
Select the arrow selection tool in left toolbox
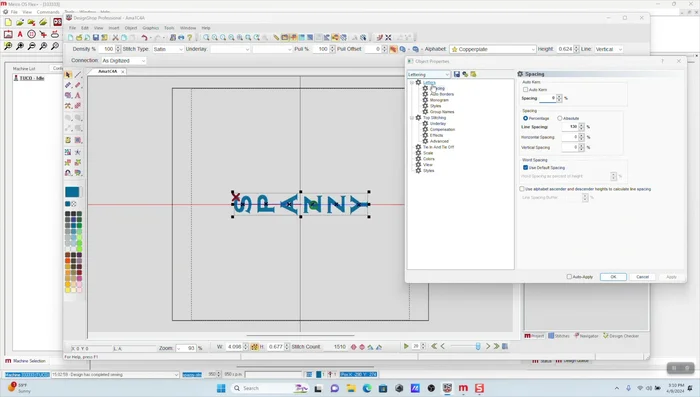click(68, 75)
